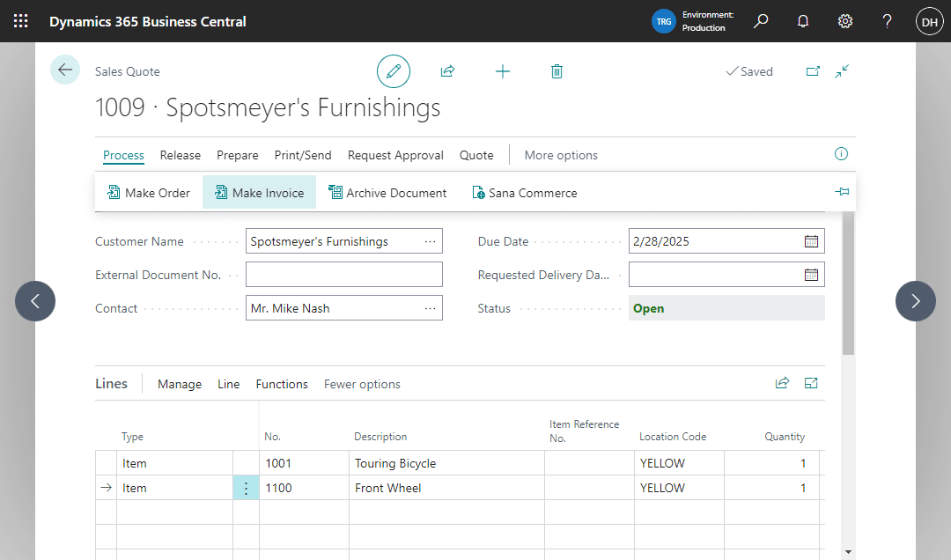This screenshot has width=951, height=560.
Task: Click the collapse arrows icon beside Saved
Action: pos(842,71)
